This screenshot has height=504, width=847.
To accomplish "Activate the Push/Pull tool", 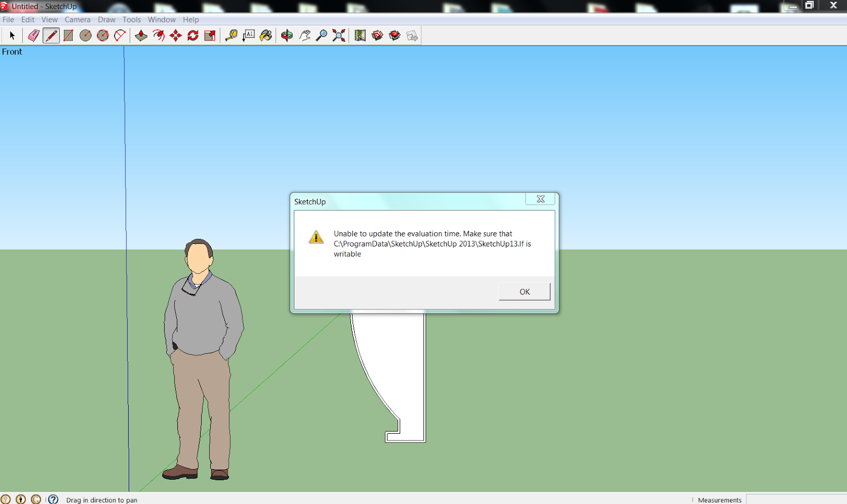I will click(141, 35).
